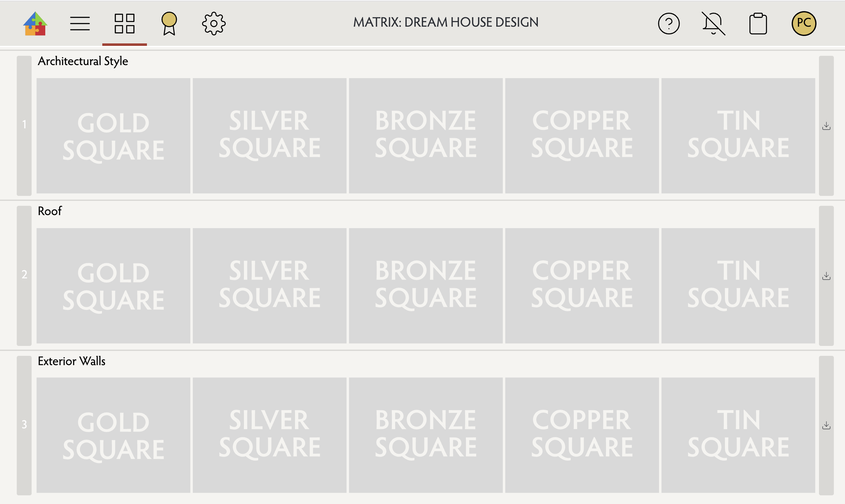Open the hamburger menu
Image resolution: width=845 pixels, height=504 pixels.
tap(80, 24)
